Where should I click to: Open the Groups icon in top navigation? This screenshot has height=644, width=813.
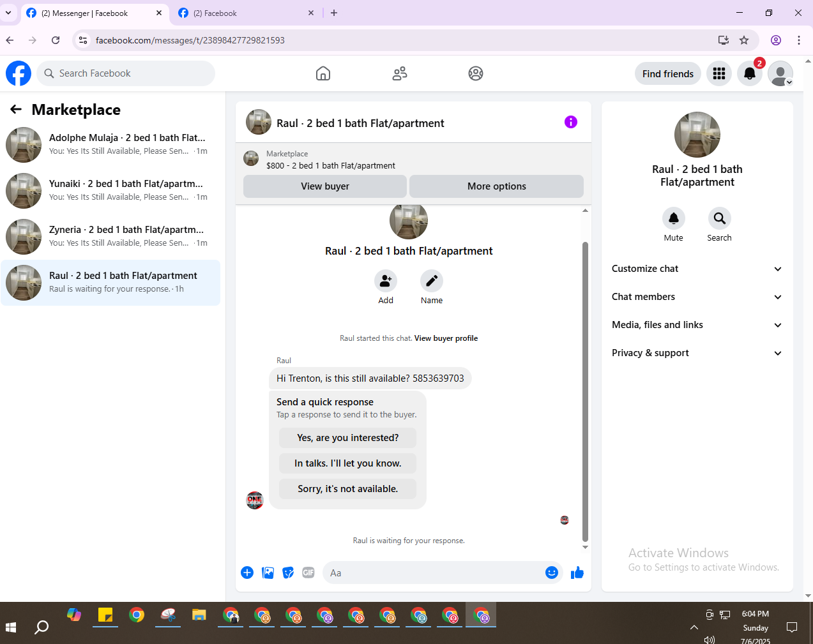[476, 73]
